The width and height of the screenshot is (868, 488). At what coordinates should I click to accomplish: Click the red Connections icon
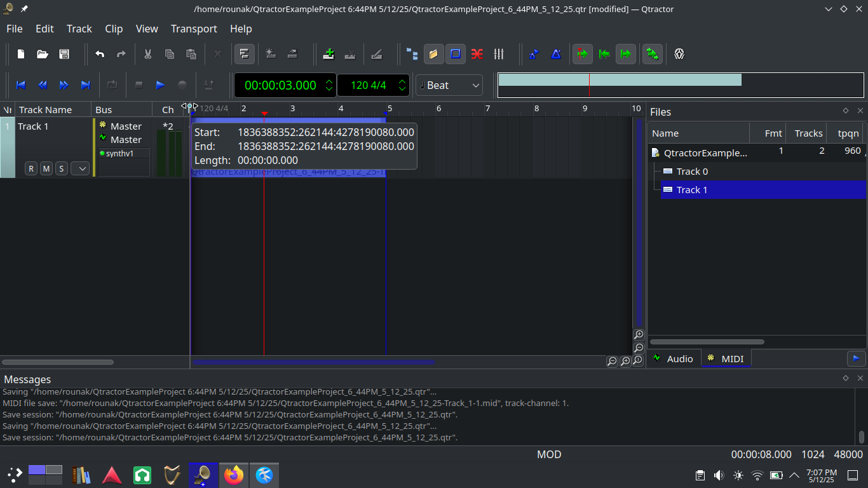(477, 54)
